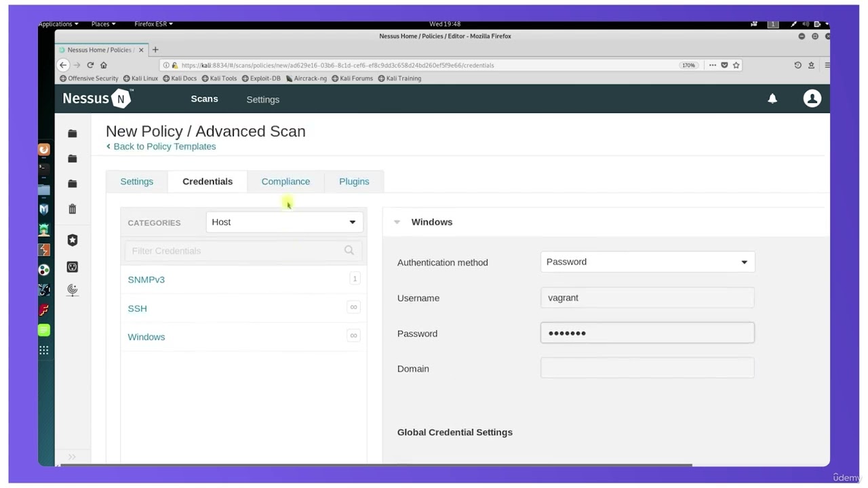Image resolution: width=868 pixels, height=488 pixels.
Task: Open Kali Linux bookmark
Action: 140,79
